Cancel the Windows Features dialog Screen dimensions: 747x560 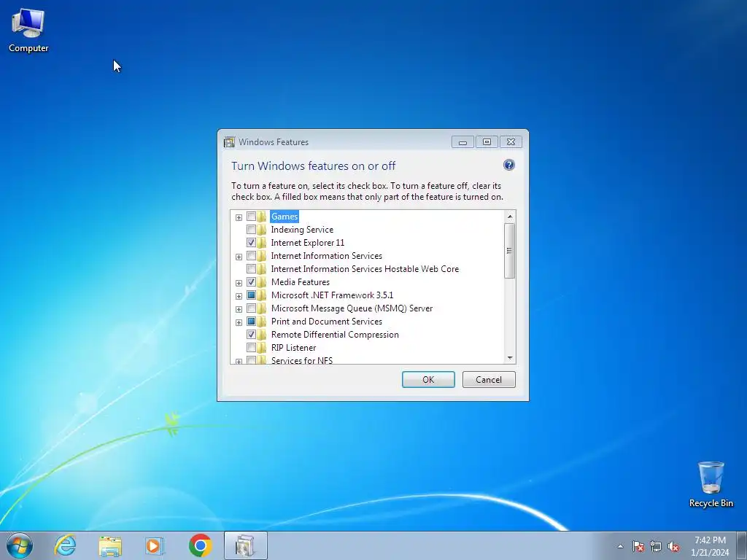point(489,379)
